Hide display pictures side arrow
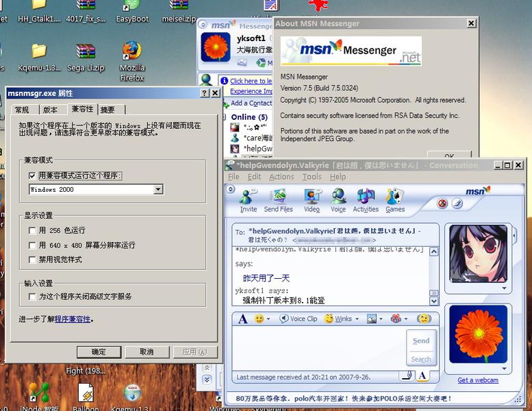 [x=514, y=235]
